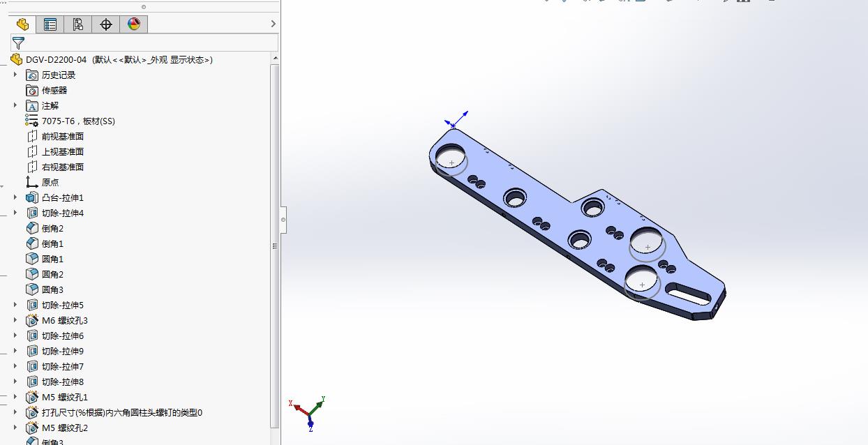Select the M5 螺纹孔1 feature name
Viewport: 868px width, 445px height.
tap(65, 397)
